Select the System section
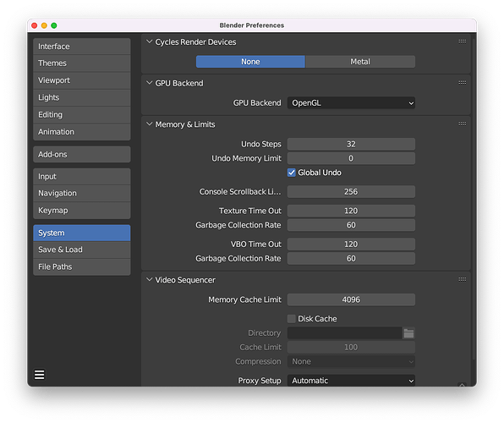Image resolution: width=504 pixels, height=423 pixels. [82, 233]
